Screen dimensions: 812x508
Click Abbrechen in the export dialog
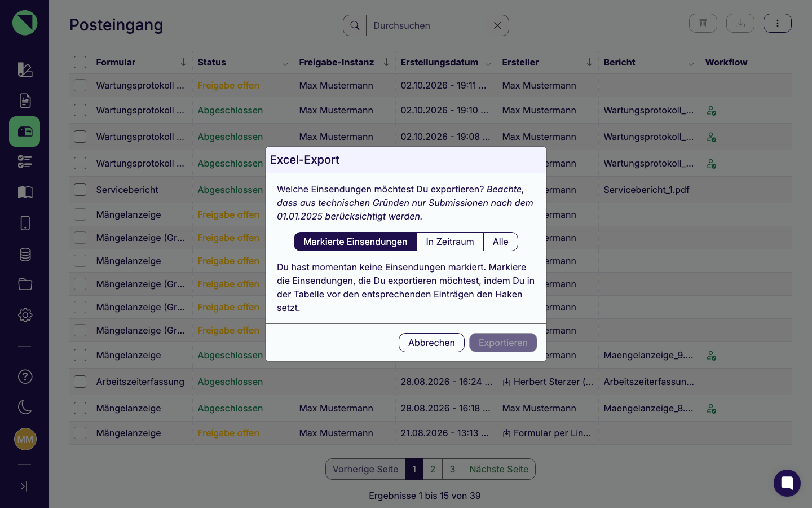431,343
